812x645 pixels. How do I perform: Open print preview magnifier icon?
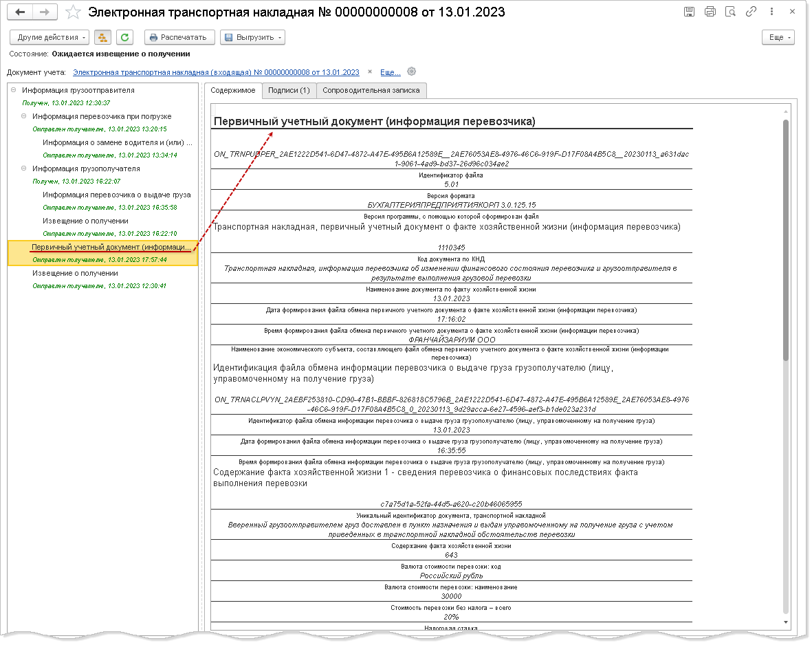[730, 12]
